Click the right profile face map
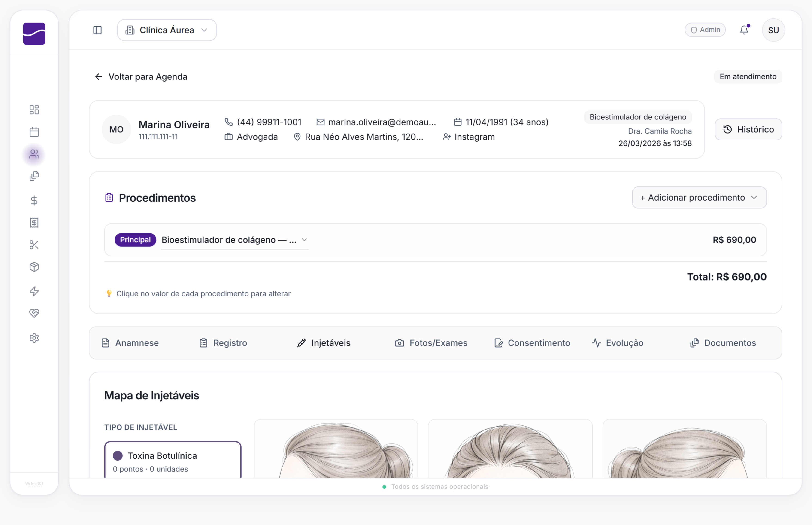Viewport: 812px width, 525px height. (685, 449)
